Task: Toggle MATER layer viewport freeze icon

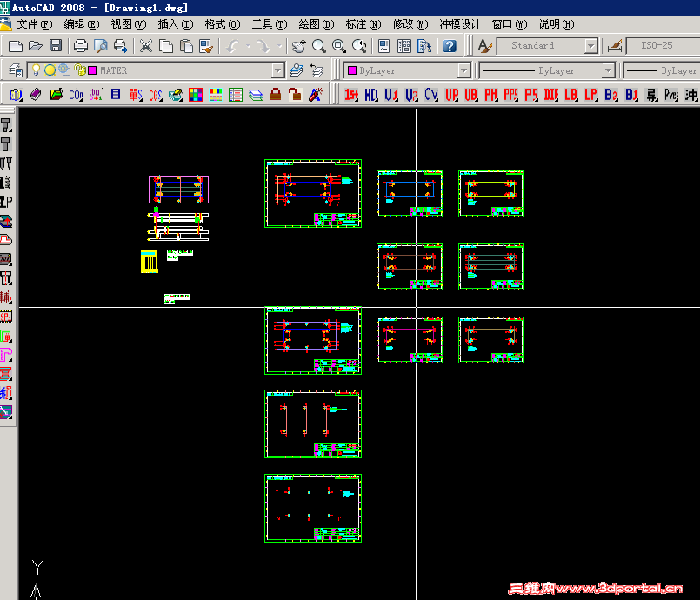Action: 64,70
